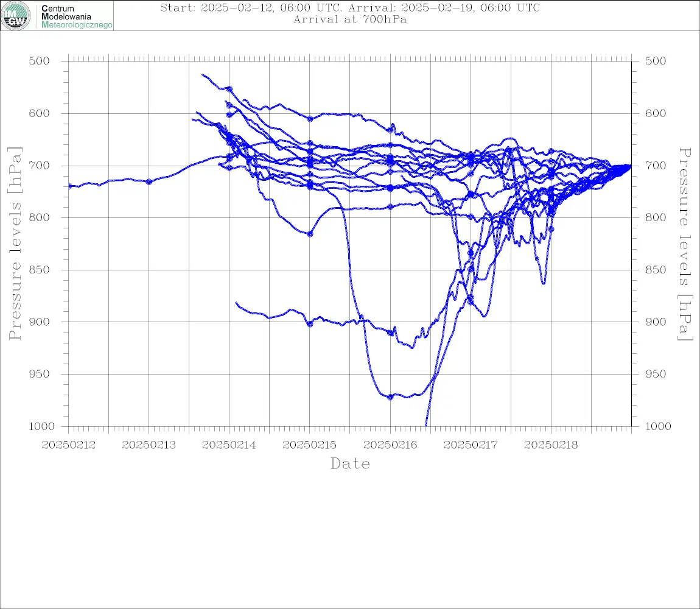
Task: Click the right 'Pressure levels [hPa]' axis title
Action: coord(685,244)
